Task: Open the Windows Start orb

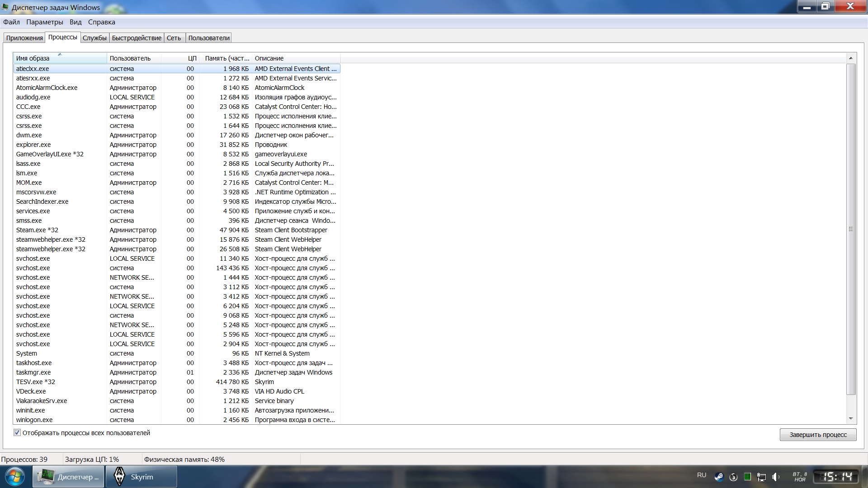Action: click(x=15, y=477)
